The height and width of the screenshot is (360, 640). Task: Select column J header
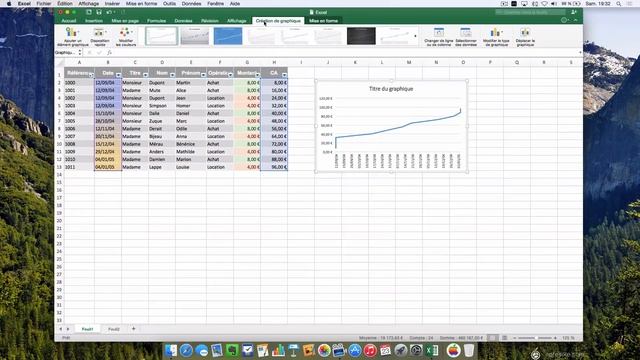pyautogui.click(x=328, y=62)
